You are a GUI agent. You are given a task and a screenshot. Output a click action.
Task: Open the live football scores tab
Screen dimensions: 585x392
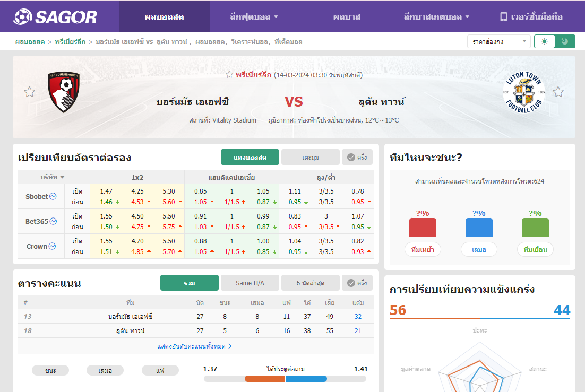tap(164, 17)
